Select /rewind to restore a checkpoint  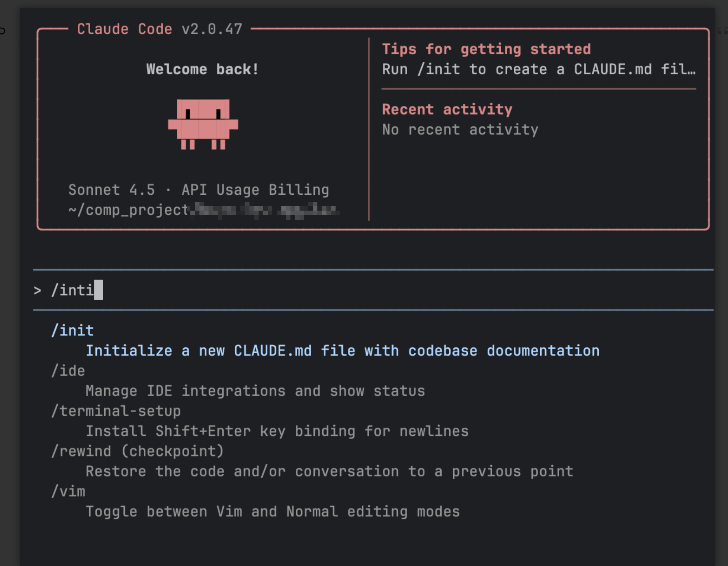click(x=138, y=451)
